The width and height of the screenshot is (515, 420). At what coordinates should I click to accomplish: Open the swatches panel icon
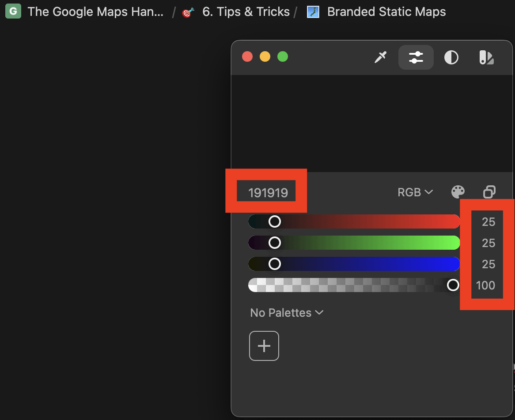coord(486,57)
